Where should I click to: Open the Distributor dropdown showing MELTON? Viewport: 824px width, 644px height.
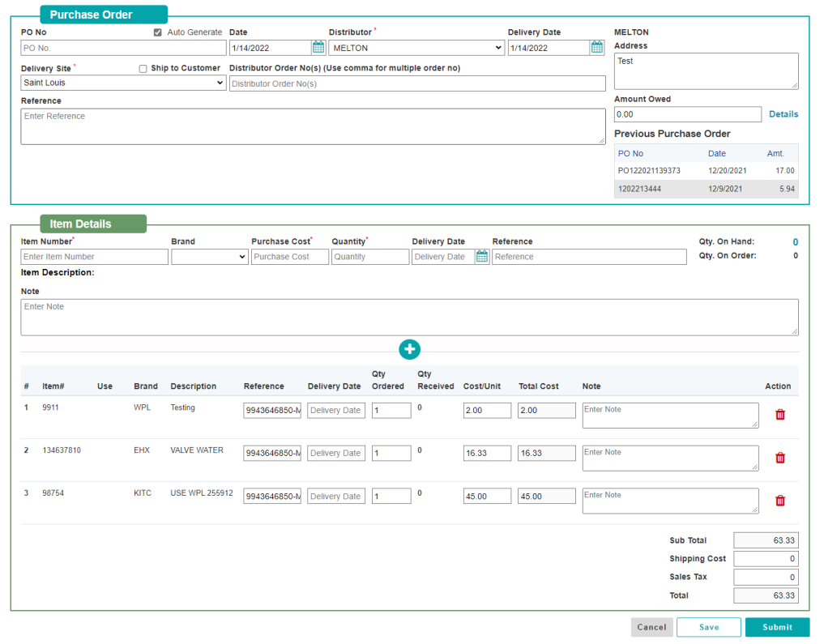pyautogui.click(x=416, y=48)
